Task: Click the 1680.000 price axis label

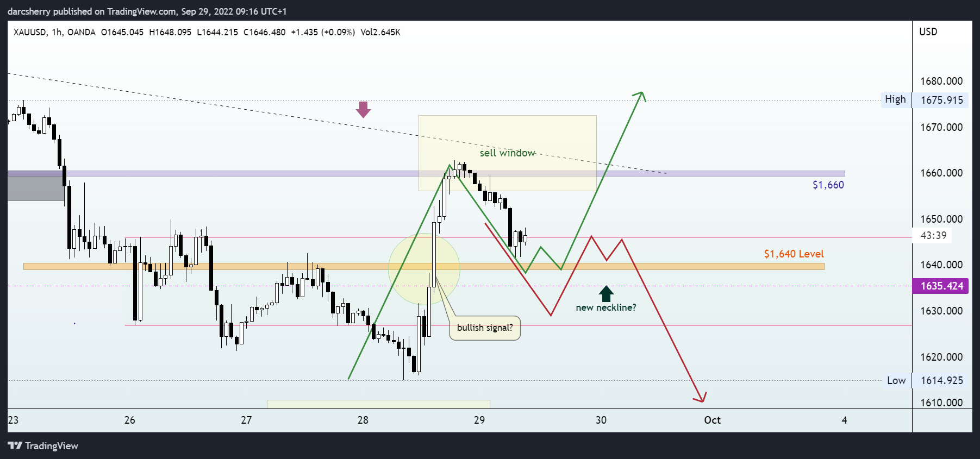Action: coord(941,81)
